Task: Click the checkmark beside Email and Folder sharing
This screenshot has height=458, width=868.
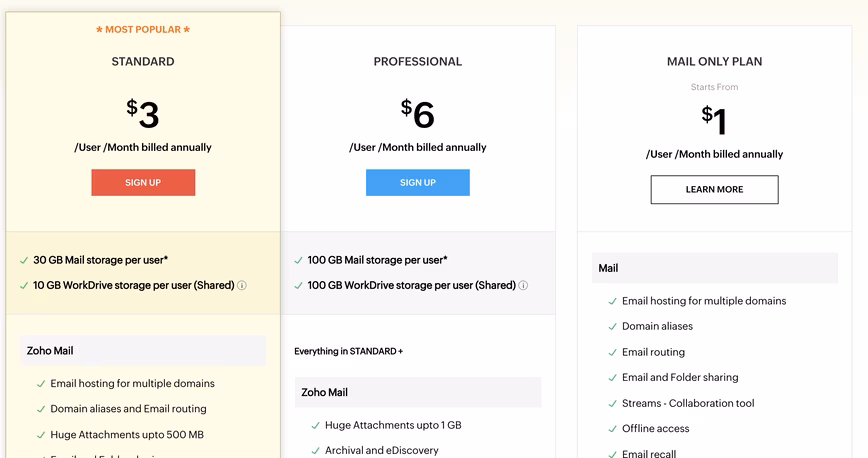Action: coord(612,378)
